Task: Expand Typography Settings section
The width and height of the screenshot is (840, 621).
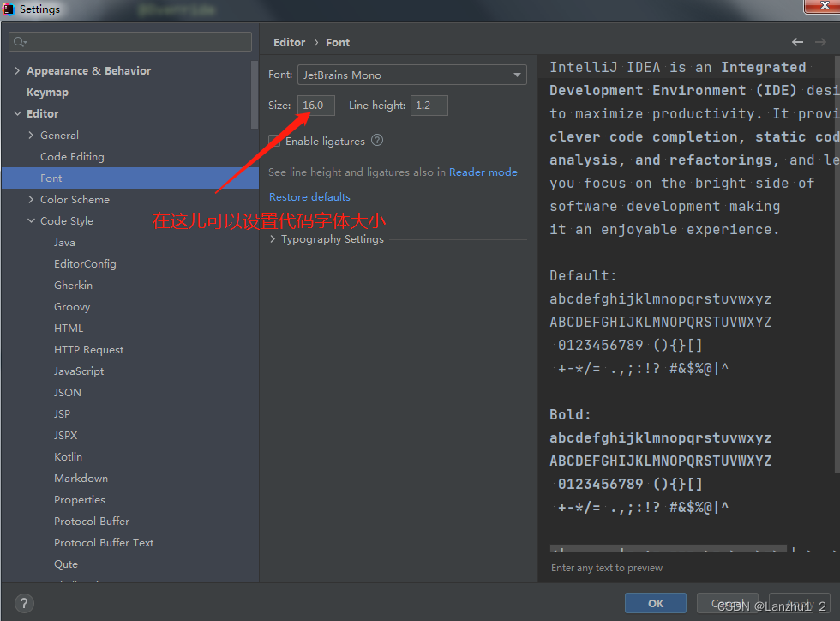Action: (273, 239)
